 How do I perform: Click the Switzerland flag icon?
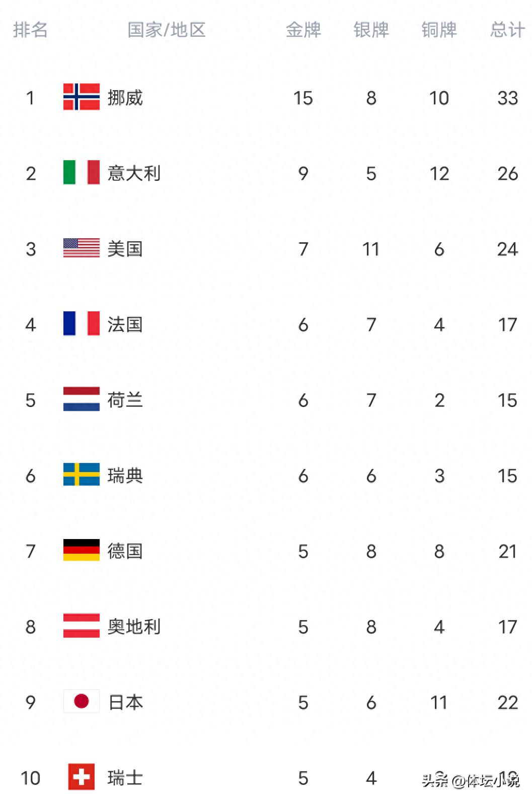pos(81,777)
